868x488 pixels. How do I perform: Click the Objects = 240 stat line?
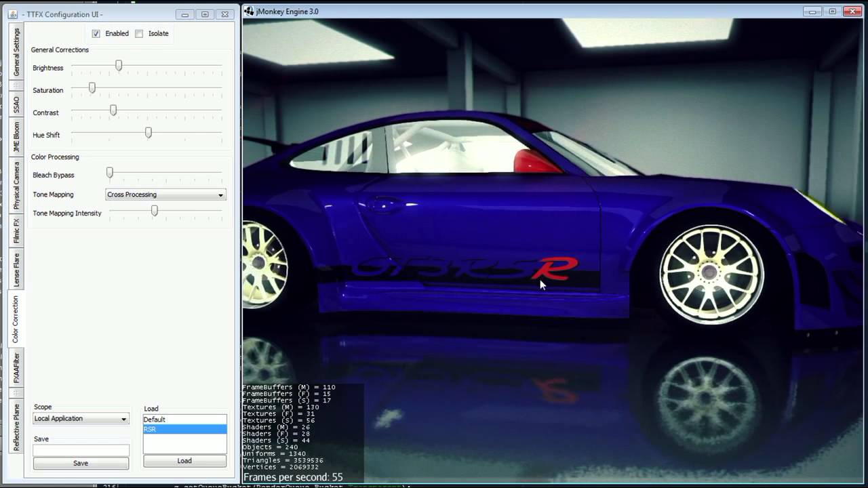pyautogui.click(x=269, y=447)
